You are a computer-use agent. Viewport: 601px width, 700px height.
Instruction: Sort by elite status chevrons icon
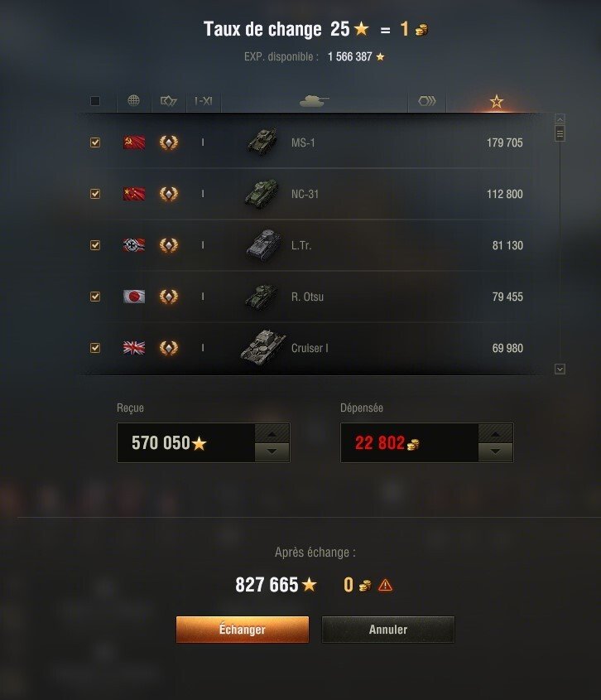pos(427,101)
